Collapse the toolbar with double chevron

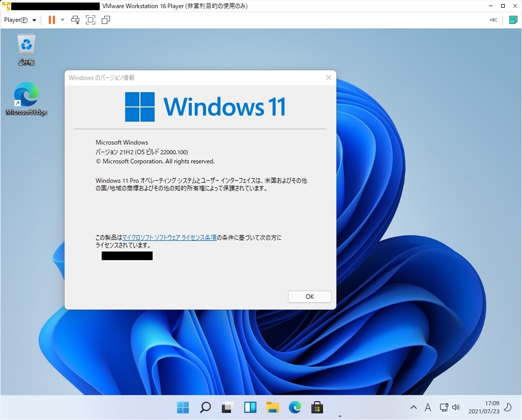click(x=493, y=20)
